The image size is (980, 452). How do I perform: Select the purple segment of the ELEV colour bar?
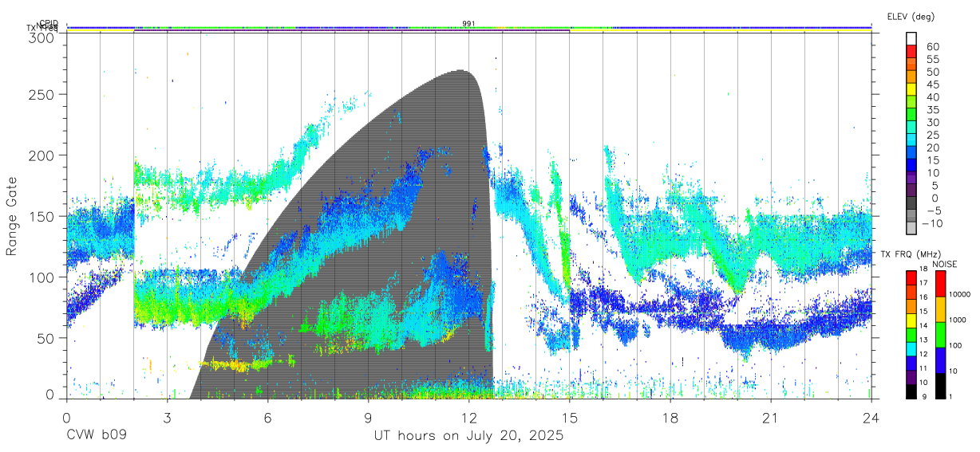911,177
